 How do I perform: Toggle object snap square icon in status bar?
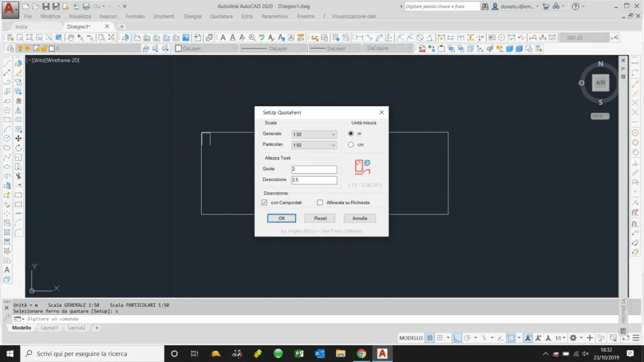point(510,338)
